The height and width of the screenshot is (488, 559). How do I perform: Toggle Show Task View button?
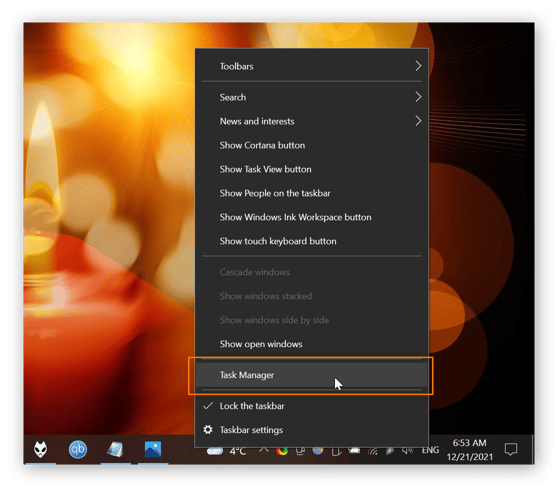tap(312, 169)
